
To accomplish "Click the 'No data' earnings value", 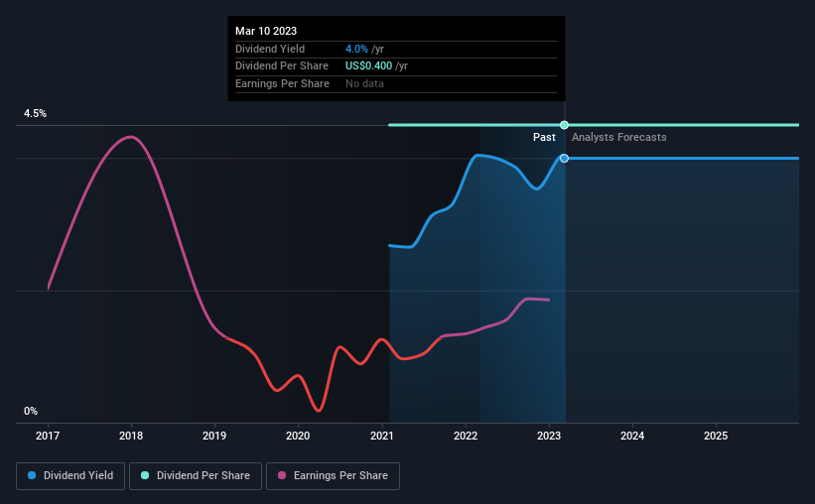I will coord(364,83).
